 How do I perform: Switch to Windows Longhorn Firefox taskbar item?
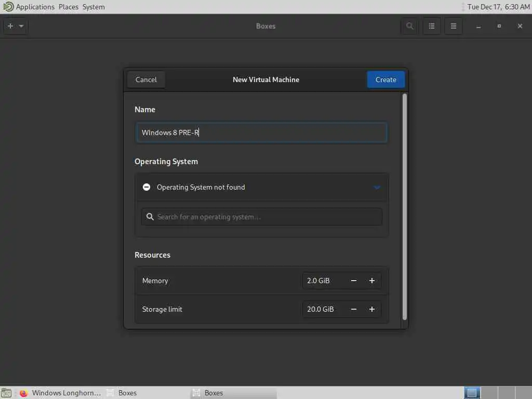click(60, 393)
